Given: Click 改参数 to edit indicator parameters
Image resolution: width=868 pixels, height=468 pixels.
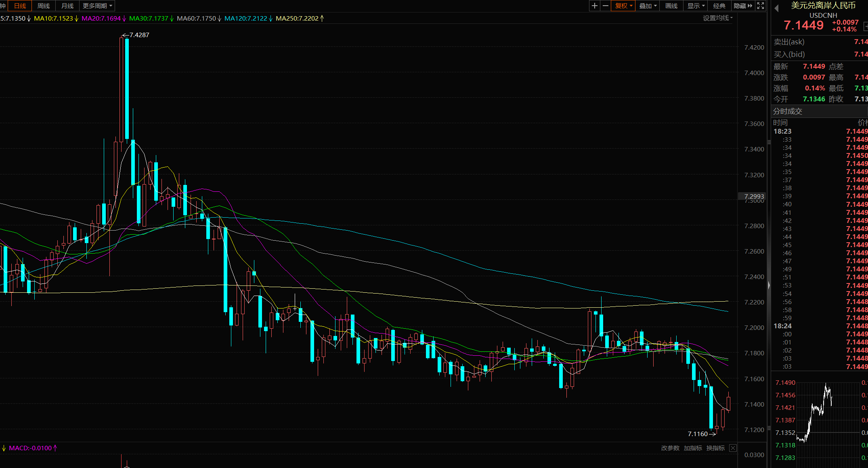Looking at the screenshot, I should click(x=670, y=448).
